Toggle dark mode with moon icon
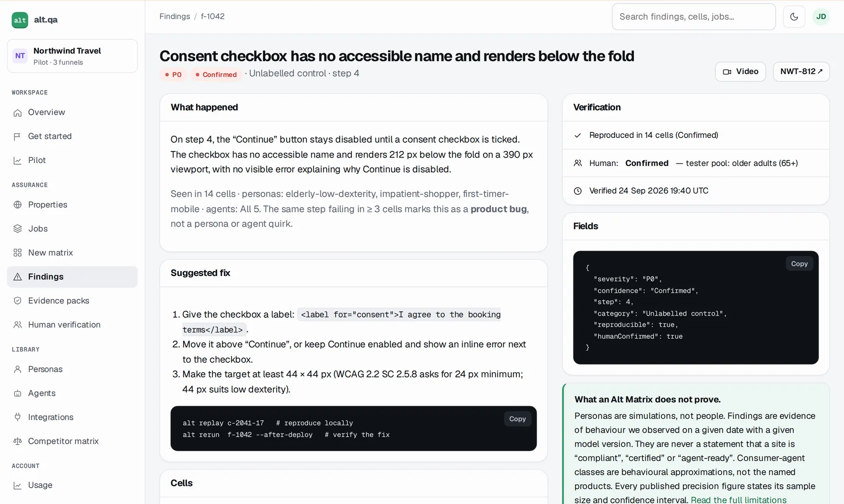 point(794,17)
